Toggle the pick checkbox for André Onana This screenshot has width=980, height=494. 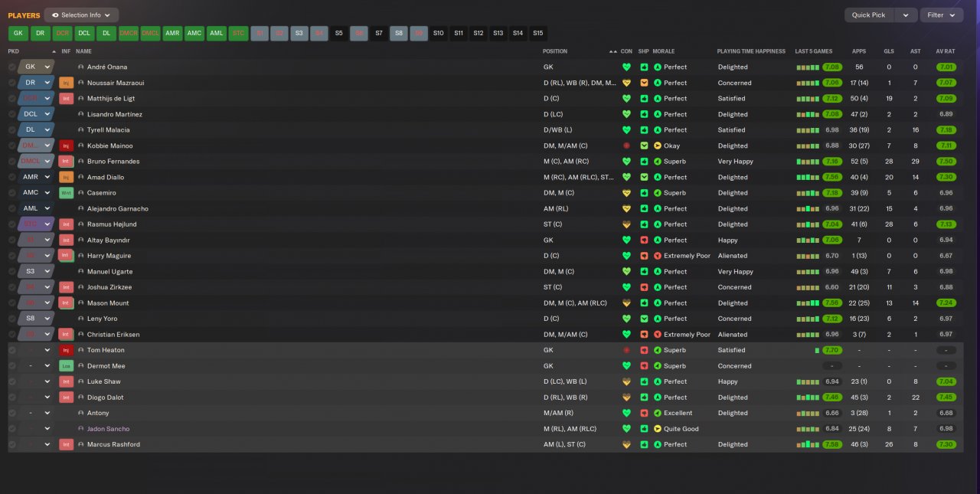click(12, 67)
